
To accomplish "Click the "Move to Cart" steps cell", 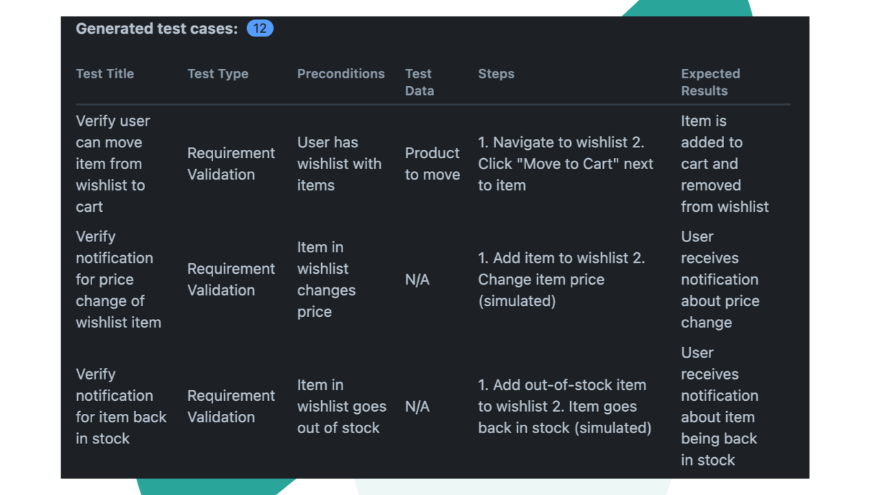I will pyautogui.click(x=565, y=164).
